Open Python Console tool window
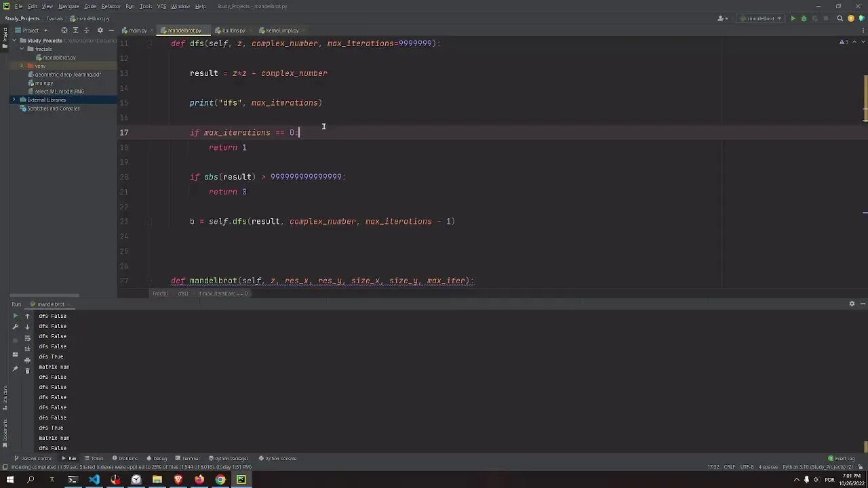 tap(277, 458)
